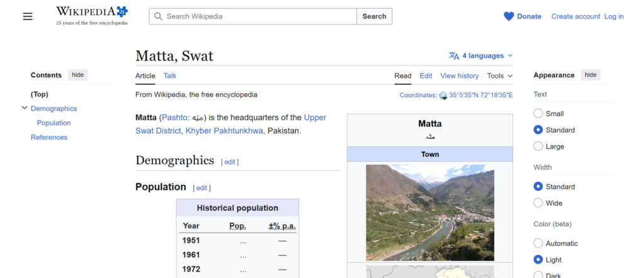Select Standard width option
Screen dimensions: 644x278
(538, 186)
